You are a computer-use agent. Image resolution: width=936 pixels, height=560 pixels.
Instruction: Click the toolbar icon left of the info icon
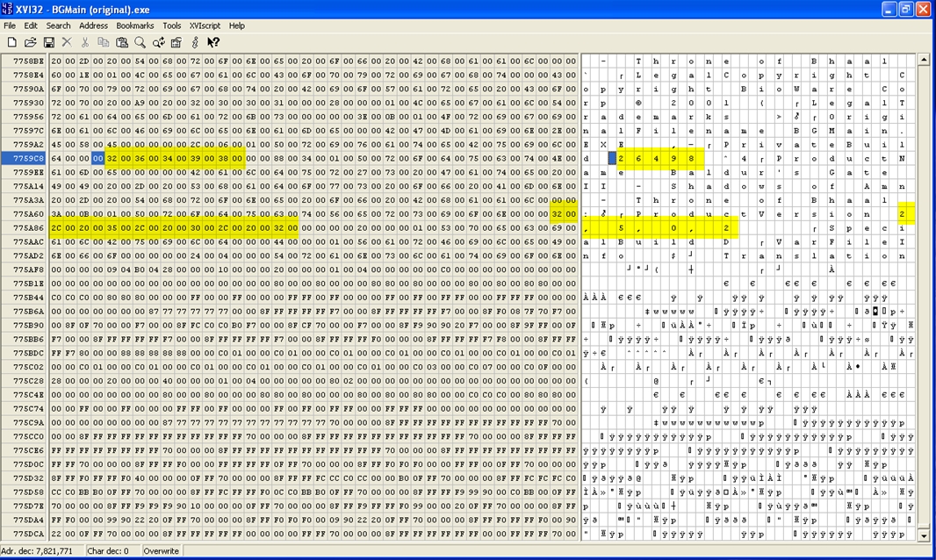point(176,42)
